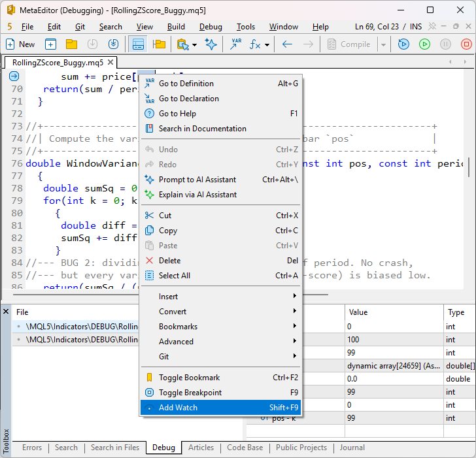Click the fx function list icon
476x458 pixels.
click(x=255, y=44)
